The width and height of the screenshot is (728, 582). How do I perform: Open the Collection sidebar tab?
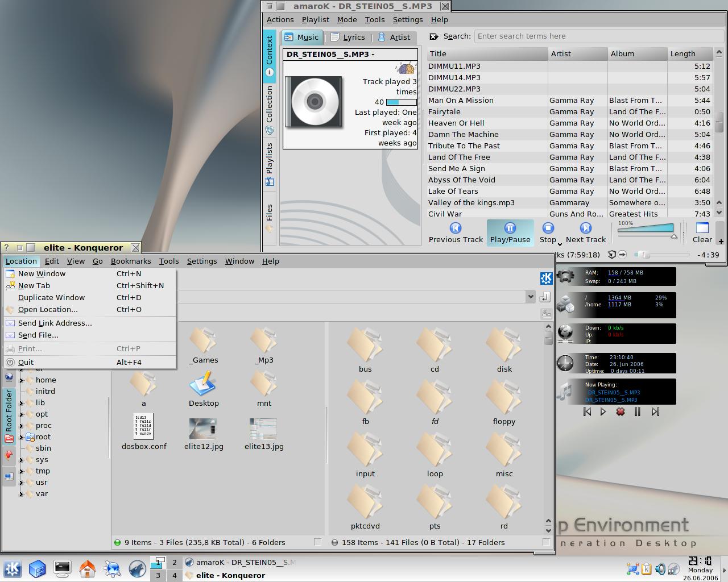(x=270, y=110)
